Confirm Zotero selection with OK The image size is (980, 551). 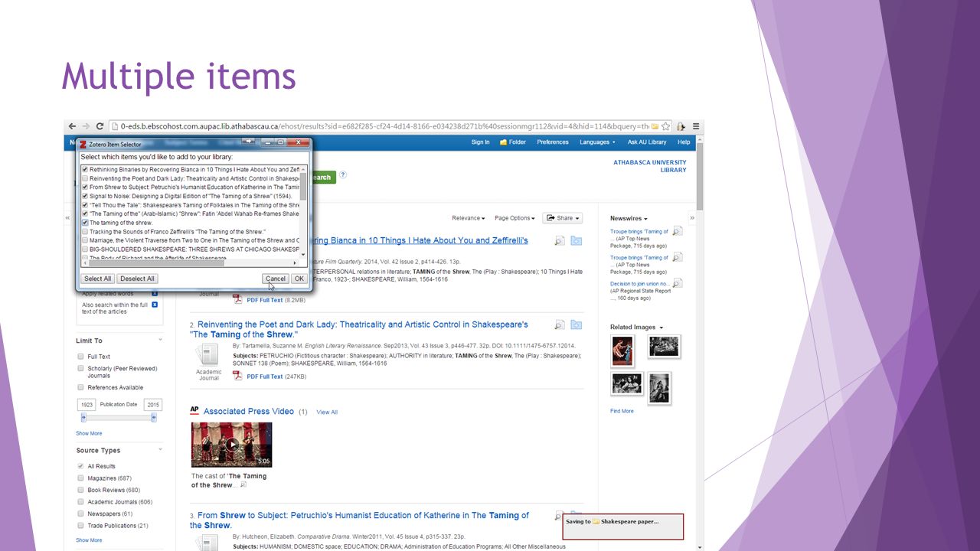point(299,279)
